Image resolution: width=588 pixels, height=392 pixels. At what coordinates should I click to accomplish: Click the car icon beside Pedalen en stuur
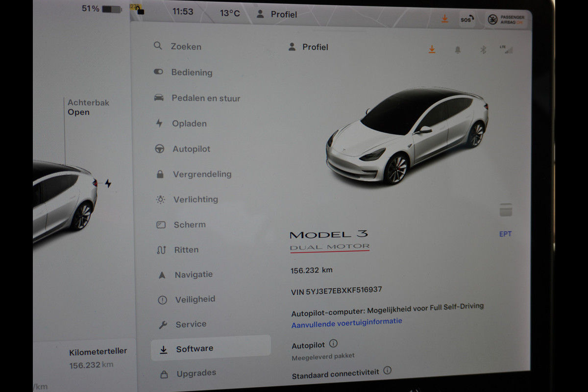(159, 98)
